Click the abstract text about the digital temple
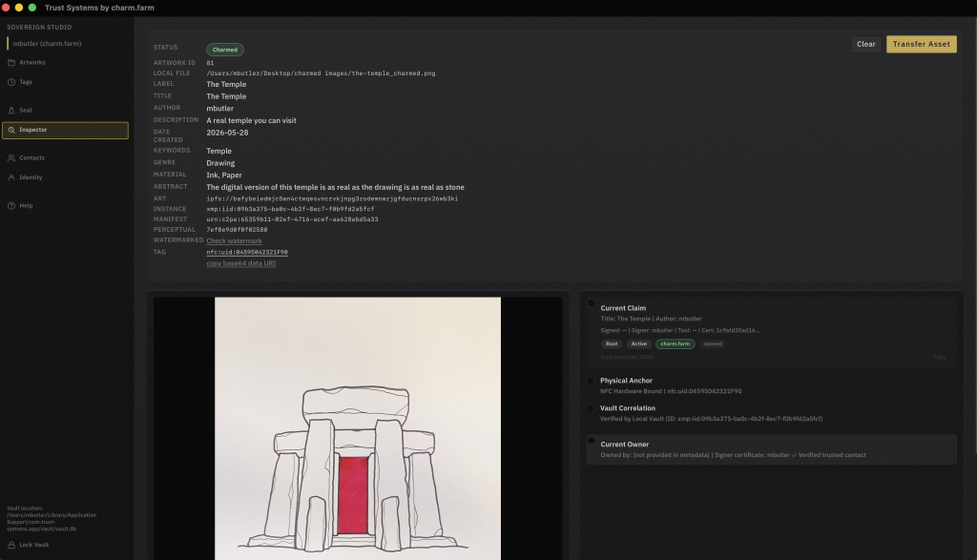 tap(335, 188)
